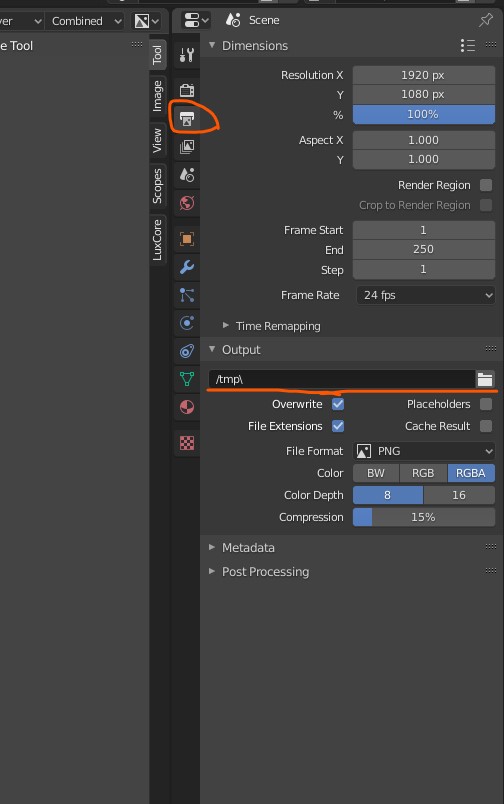Screen dimensions: 504x804
Task: Open the Output properties tab icon
Action: tap(187, 118)
